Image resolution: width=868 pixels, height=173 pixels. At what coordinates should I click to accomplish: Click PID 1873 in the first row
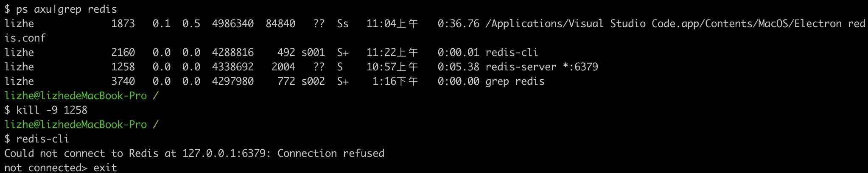pyautogui.click(x=123, y=24)
